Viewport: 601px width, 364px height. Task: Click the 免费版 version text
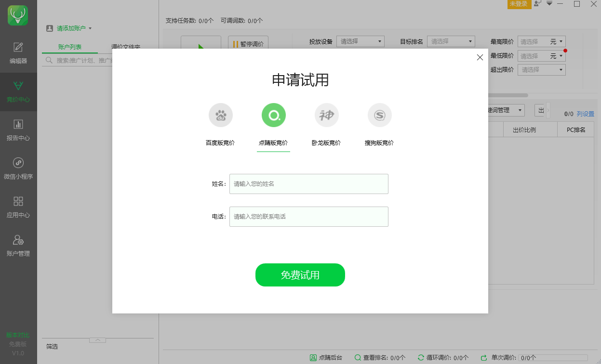click(x=18, y=344)
